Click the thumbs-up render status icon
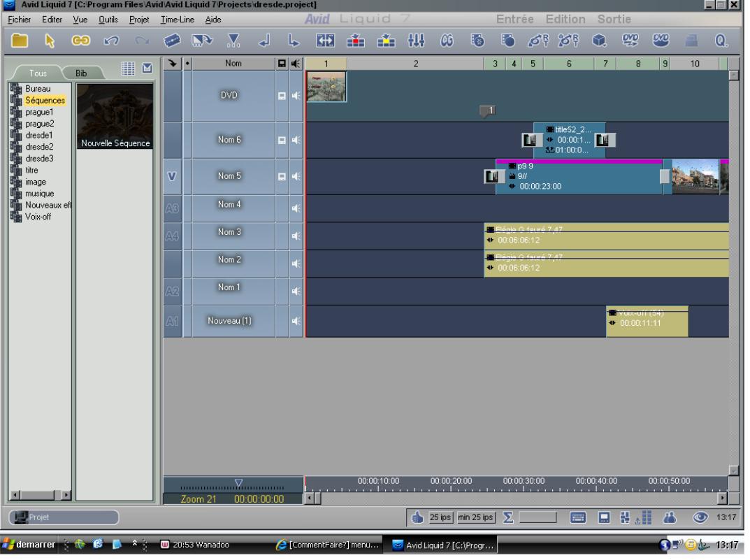 [x=417, y=517]
